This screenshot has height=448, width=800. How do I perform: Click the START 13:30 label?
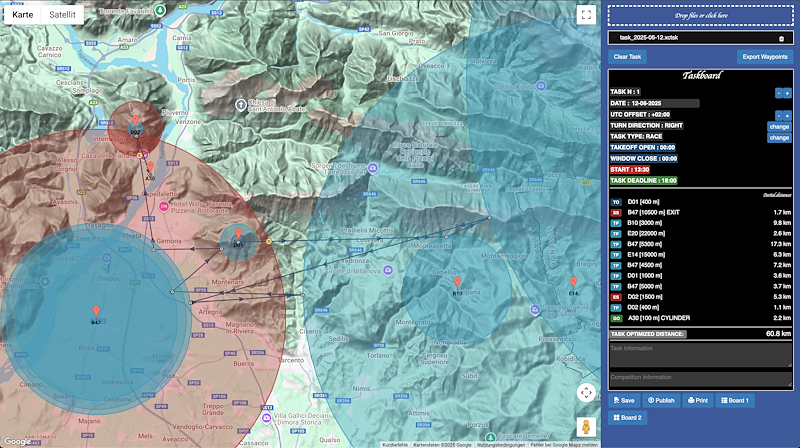[630, 169]
